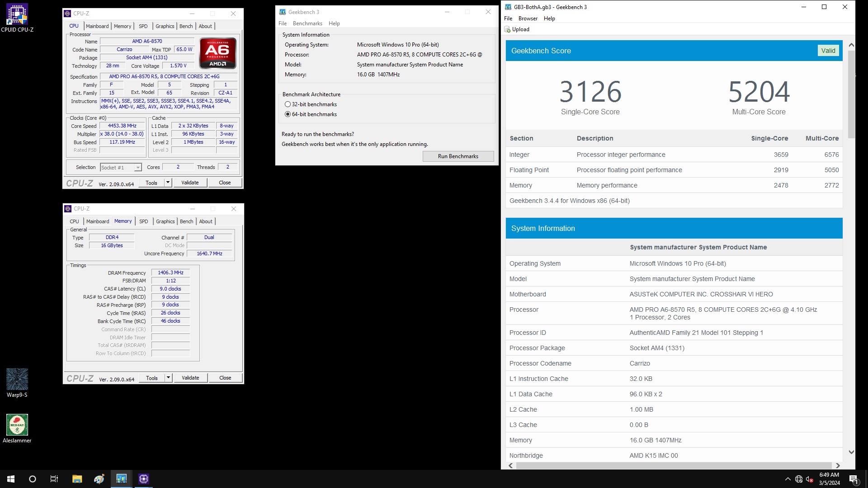
Task: Click the Geekbench 3 setup window title icon
Action: [x=283, y=12]
